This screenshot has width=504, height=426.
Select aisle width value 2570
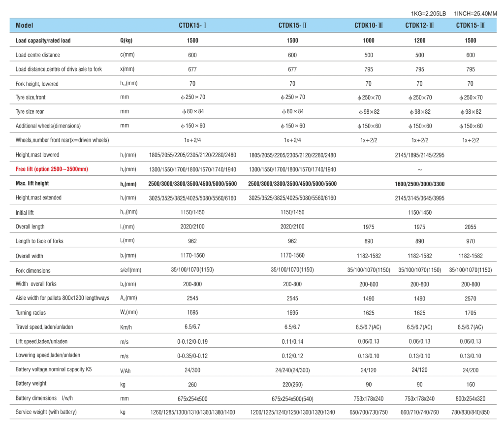point(470,298)
